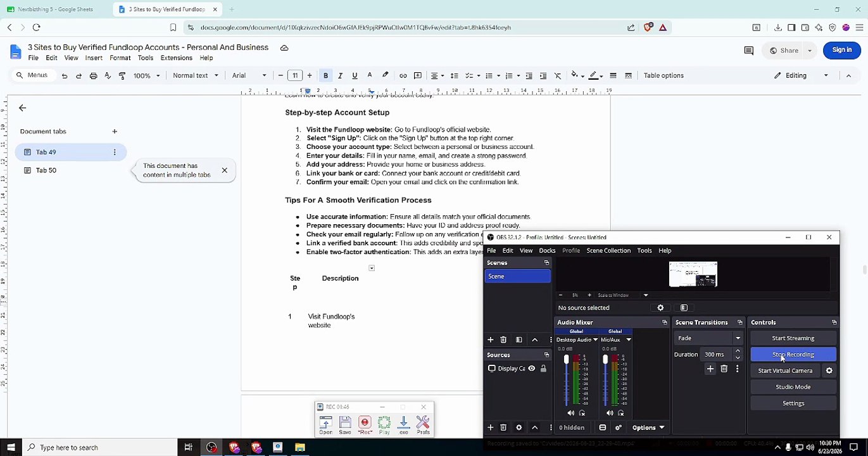Toggle Desktop Audio monitoring headphone icon
Screen dimensions: 868x456
pos(582,413)
